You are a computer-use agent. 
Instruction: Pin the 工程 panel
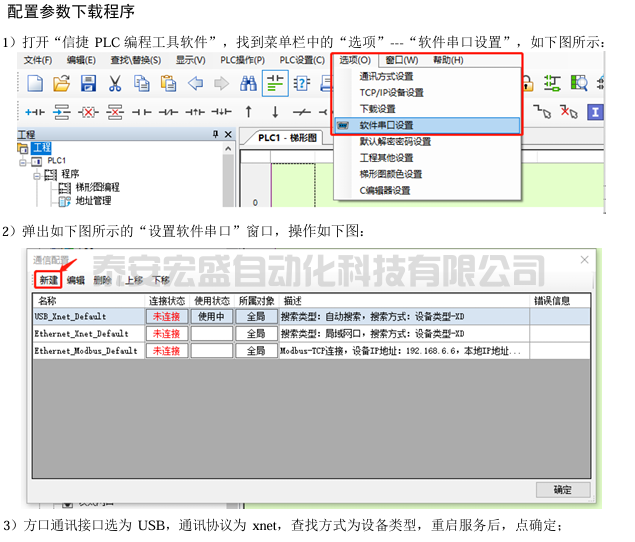[214, 134]
